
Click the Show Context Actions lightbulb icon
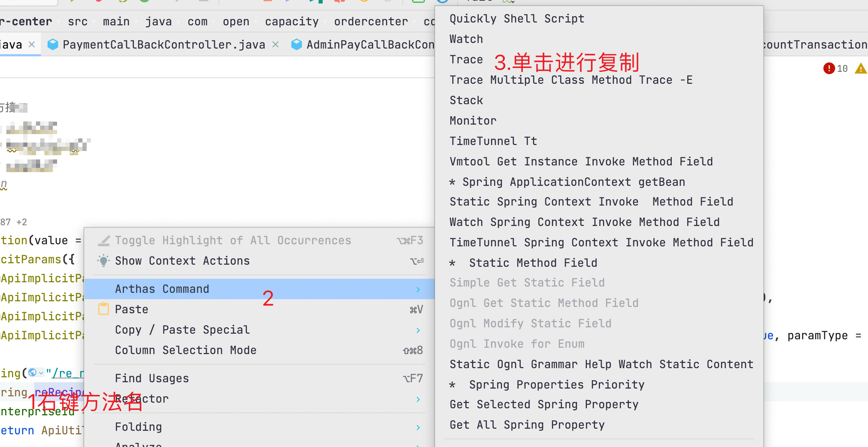(104, 260)
